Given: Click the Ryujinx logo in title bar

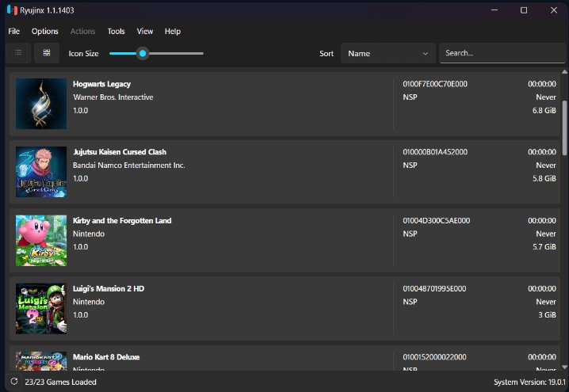Looking at the screenshot, I should point(12,10).
